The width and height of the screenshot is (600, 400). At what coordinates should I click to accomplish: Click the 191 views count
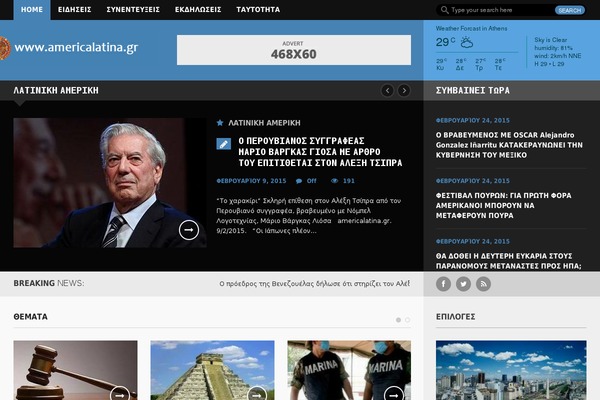[x=349, y=181]
